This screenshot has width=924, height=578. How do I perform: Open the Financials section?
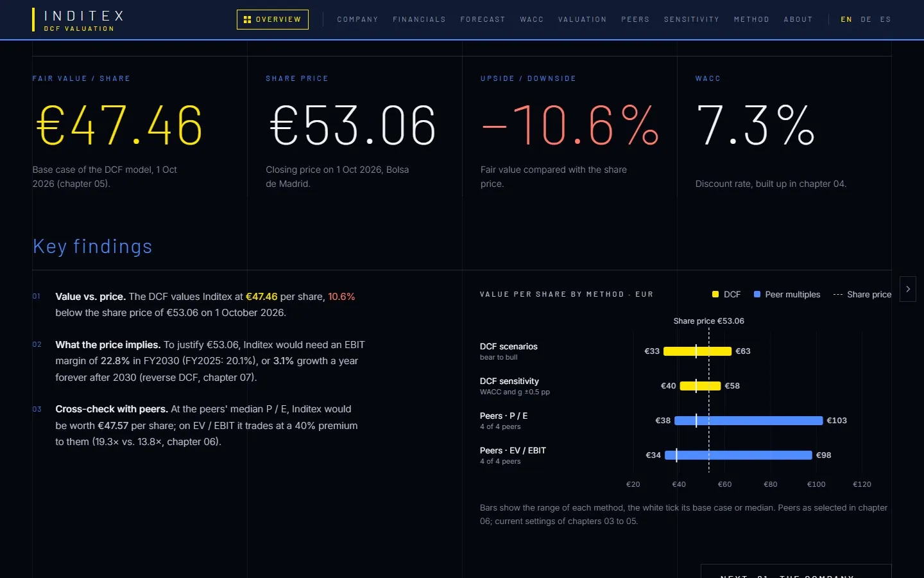[x=419, y=19]
